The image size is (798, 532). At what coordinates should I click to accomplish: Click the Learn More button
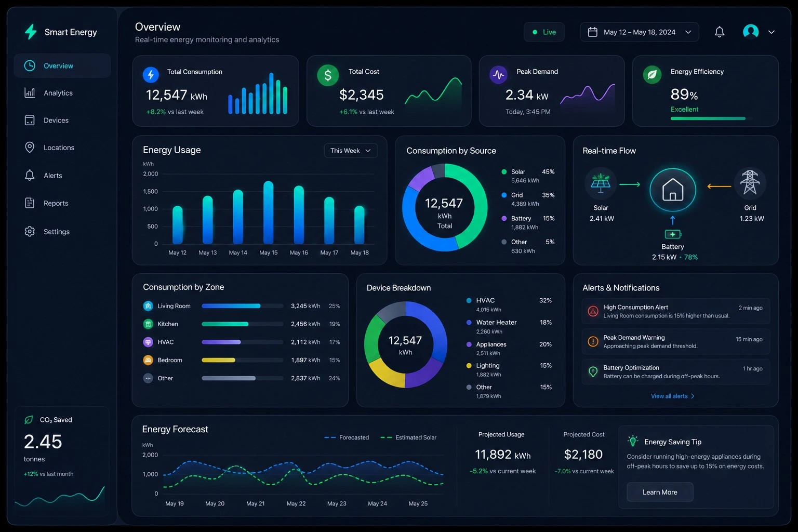click(660, 492)
